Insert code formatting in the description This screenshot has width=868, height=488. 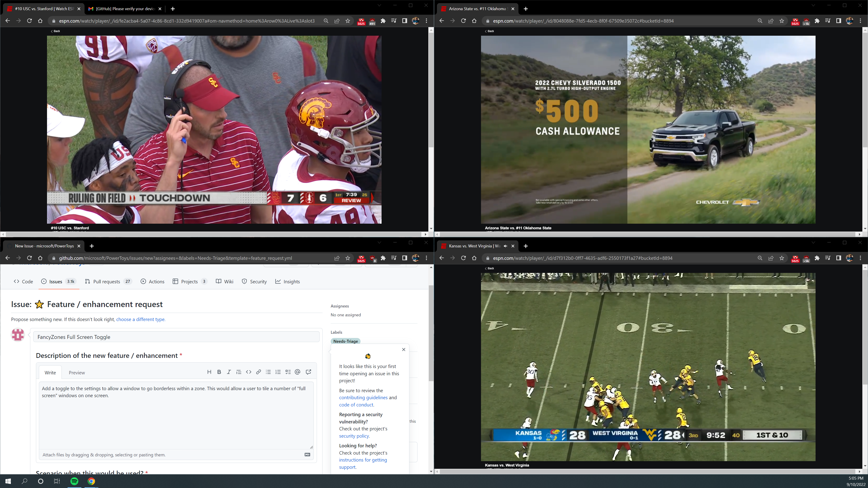[x=249, y=372]
